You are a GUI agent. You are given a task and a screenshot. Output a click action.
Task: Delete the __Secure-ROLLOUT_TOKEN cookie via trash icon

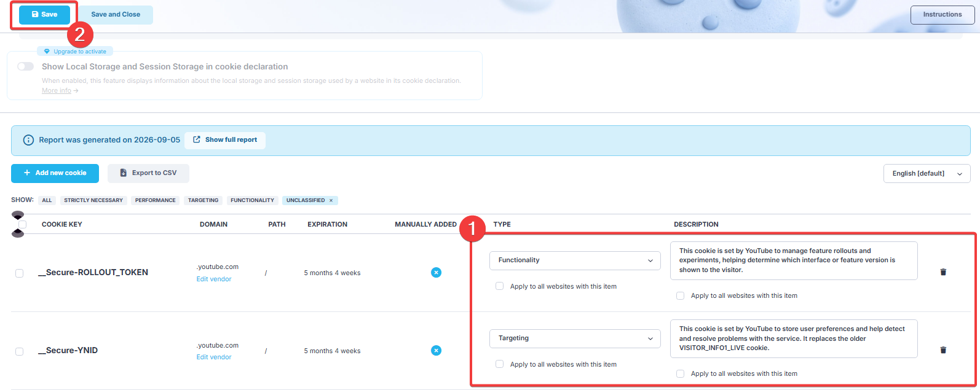click(943, 272)
